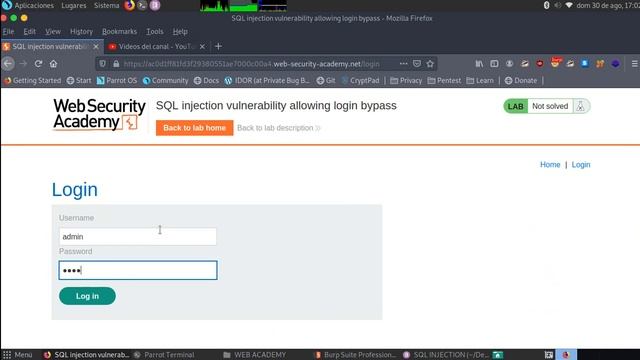Go to the Firefox home page icon

53,64
